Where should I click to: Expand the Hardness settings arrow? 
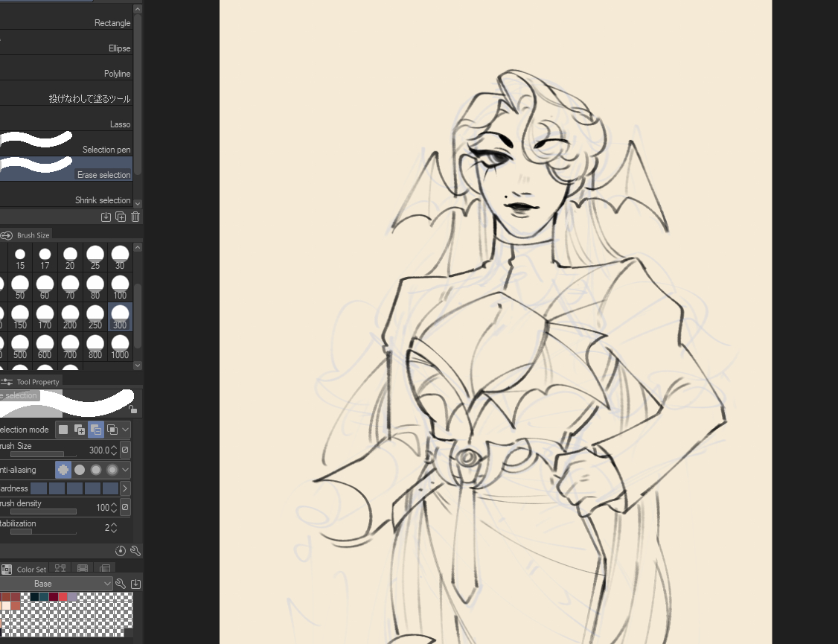pos(125,488)
